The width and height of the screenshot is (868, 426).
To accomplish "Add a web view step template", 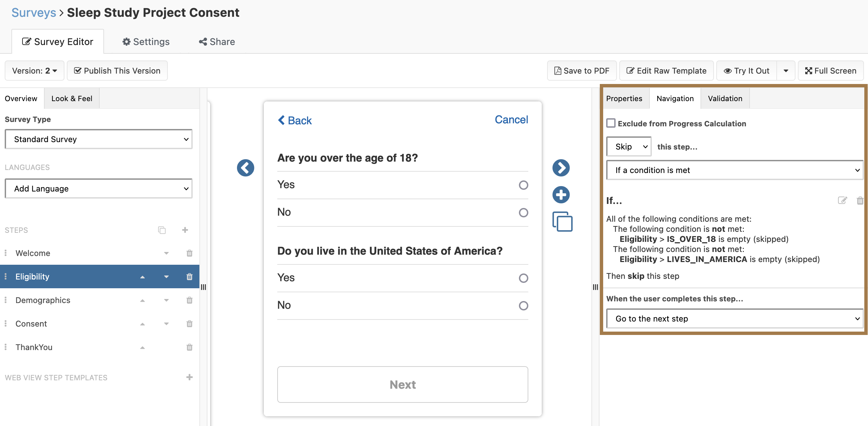I will (189, 377).
